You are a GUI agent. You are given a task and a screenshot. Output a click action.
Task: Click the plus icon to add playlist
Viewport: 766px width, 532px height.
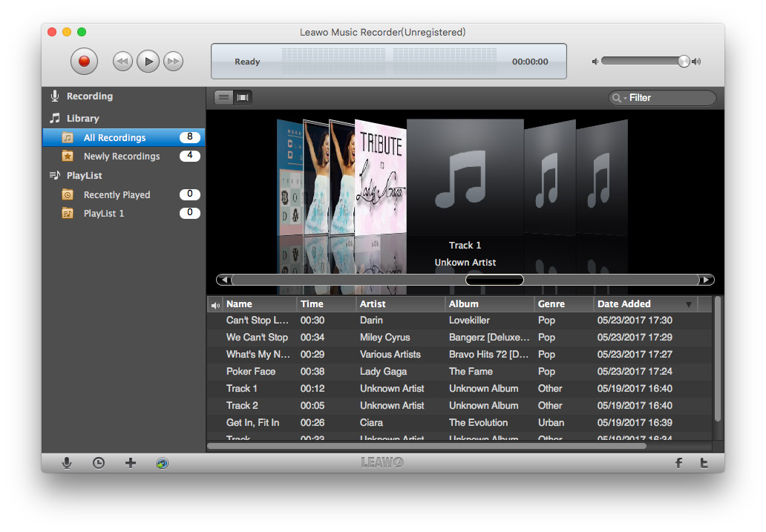tap(131, 463)
